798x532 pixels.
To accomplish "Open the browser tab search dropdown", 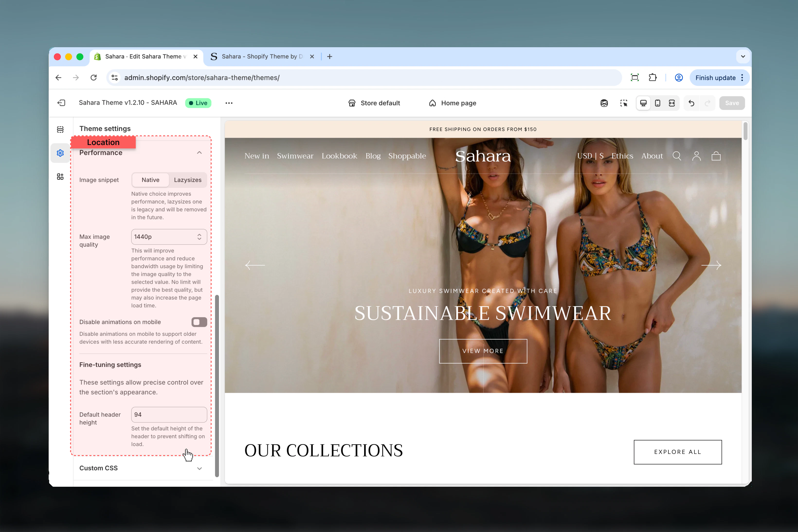I will coord(743,57).
